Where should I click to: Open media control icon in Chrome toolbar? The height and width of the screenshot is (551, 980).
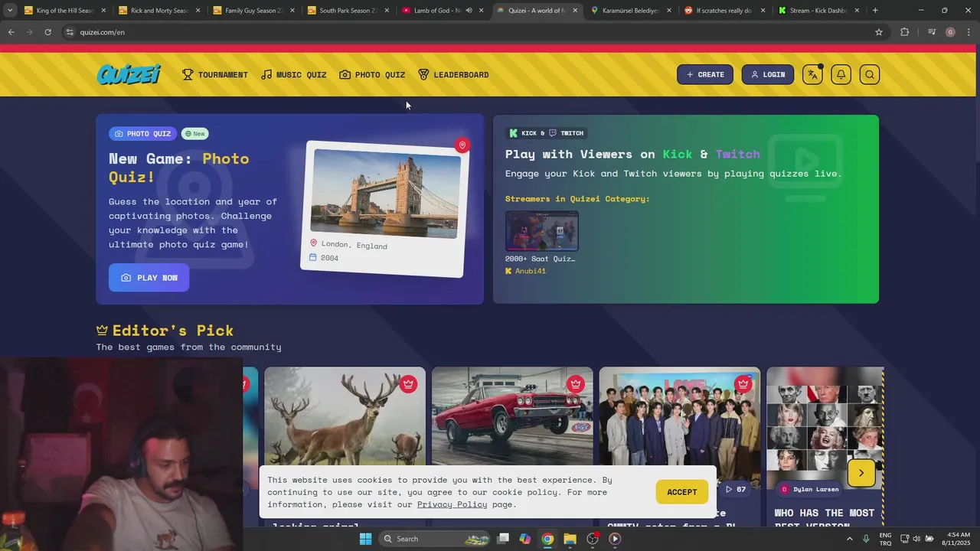coord(931,32)
